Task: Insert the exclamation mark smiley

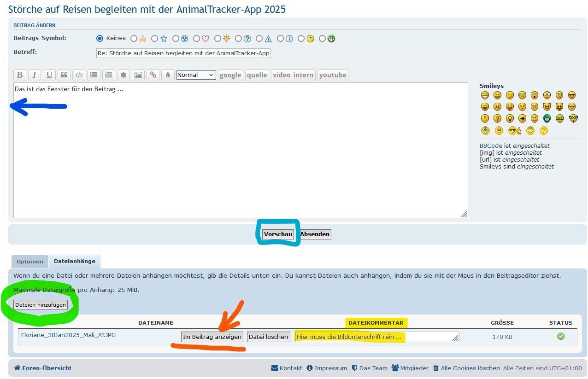Action: pyautogui.click(x=485, y=118)
